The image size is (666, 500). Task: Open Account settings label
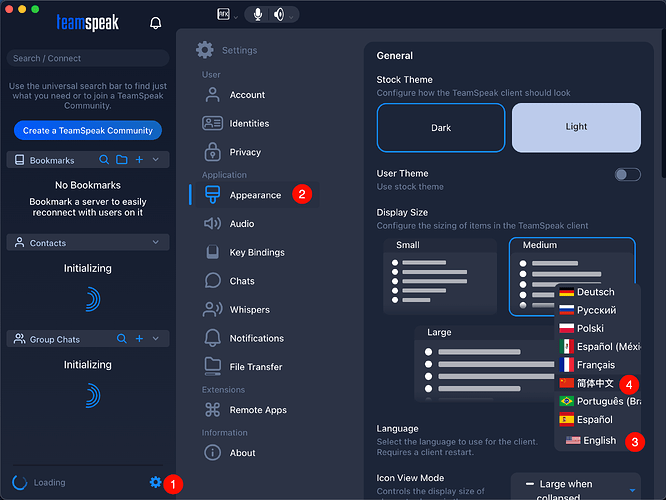(x=247, y=95)
